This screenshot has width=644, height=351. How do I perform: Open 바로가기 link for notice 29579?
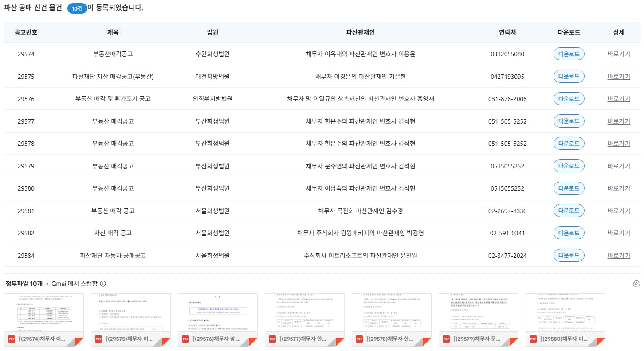pyautogui.click(x=619, y=166)
